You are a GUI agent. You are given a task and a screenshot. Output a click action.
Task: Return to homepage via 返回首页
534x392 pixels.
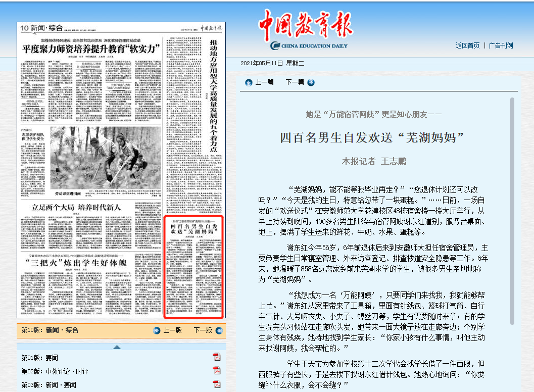click(x=467, y=45)
